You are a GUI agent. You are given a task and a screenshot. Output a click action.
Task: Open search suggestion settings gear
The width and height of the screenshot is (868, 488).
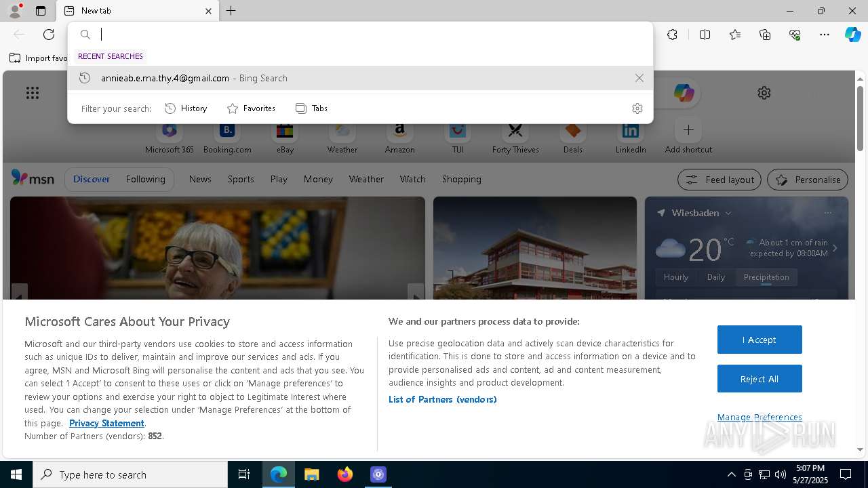tap(637, 108)
